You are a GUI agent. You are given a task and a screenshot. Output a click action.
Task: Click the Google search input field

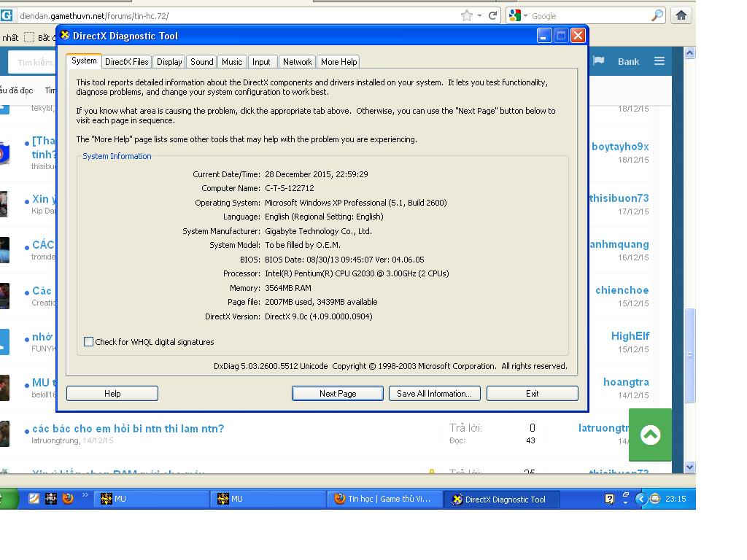click(x=589, y=16)
